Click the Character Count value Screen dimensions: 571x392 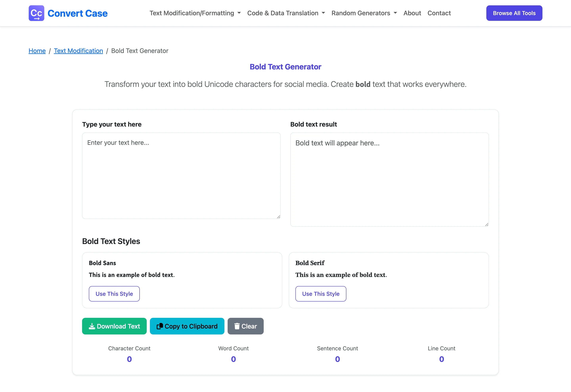[129, 359]
